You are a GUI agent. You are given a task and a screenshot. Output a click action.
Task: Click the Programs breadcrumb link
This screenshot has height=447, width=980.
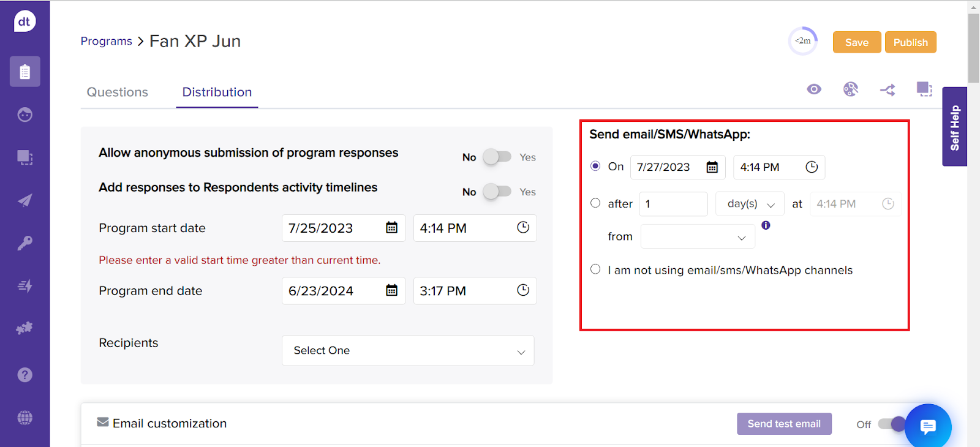click(107, 41)
